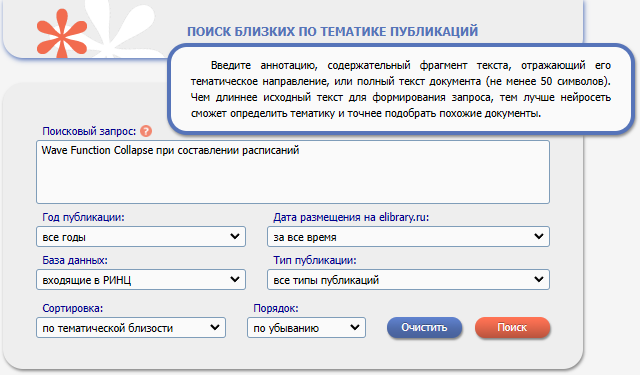Open the Дата размещения на elibrary.ru dropdown
640x375 pixels.
point(408,237)
